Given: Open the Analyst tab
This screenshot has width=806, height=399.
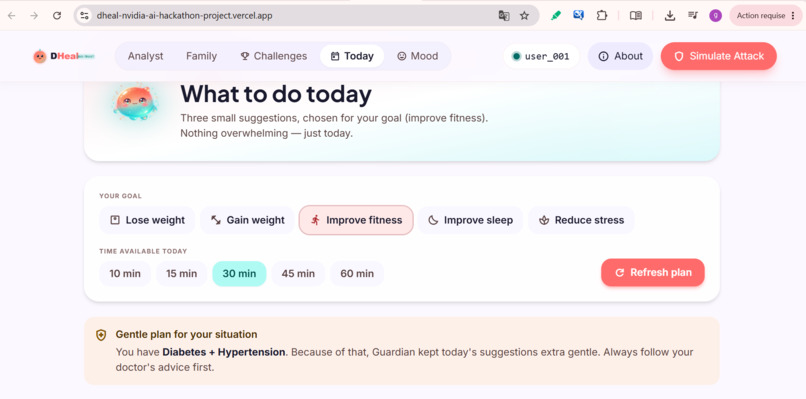Looking at the screenshot, I should [145, 56].
